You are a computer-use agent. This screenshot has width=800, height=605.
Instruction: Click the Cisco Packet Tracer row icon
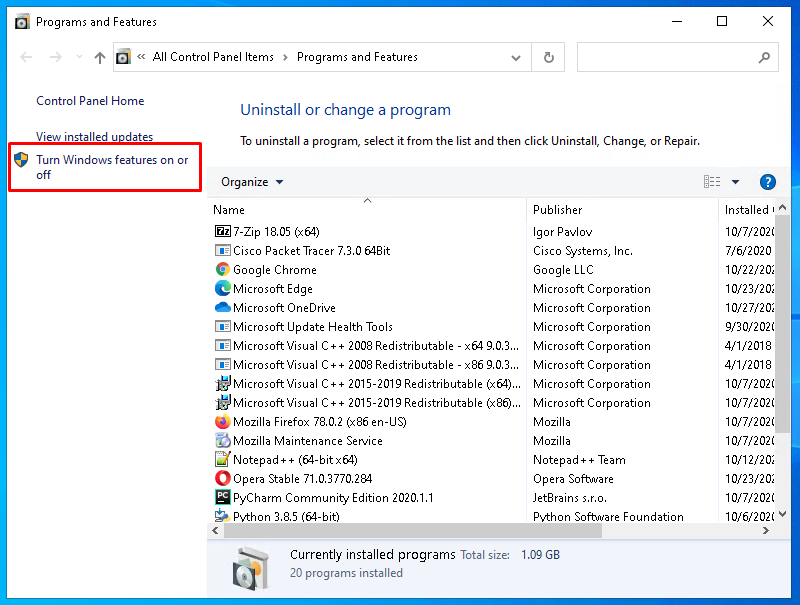tap(222, 250)
